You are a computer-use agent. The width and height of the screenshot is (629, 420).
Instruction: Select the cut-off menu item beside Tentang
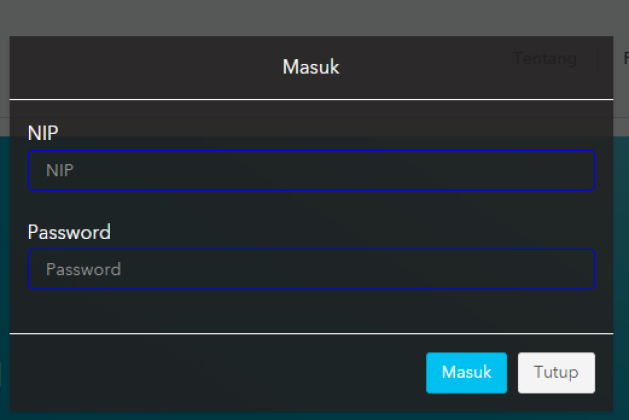[624, 58]
